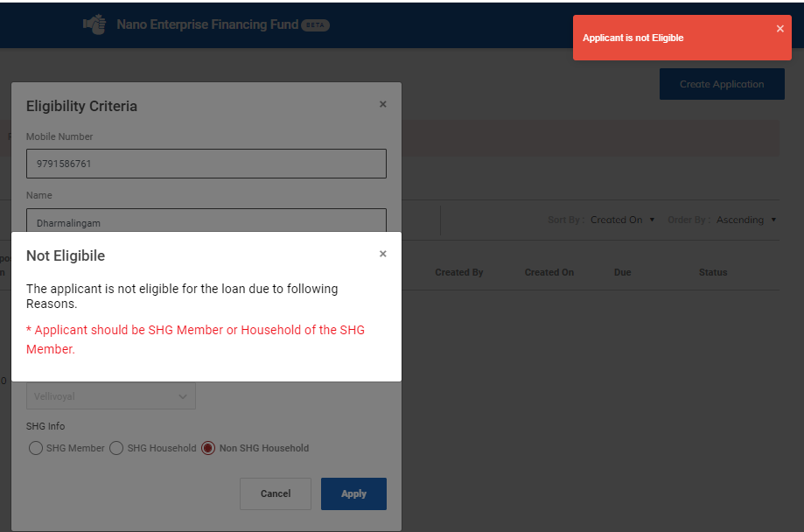Click the Created By column header
The image size is (804, 532).
(458, 272)
